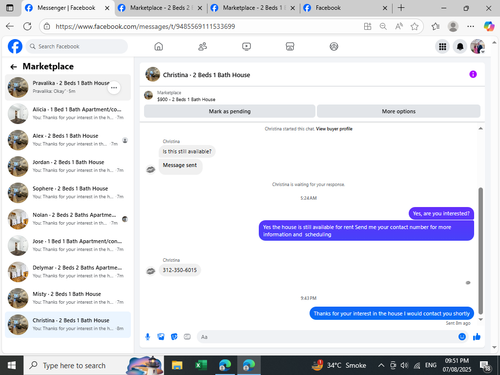Attach a photo using image icon
500x375 pixels.
161,337
